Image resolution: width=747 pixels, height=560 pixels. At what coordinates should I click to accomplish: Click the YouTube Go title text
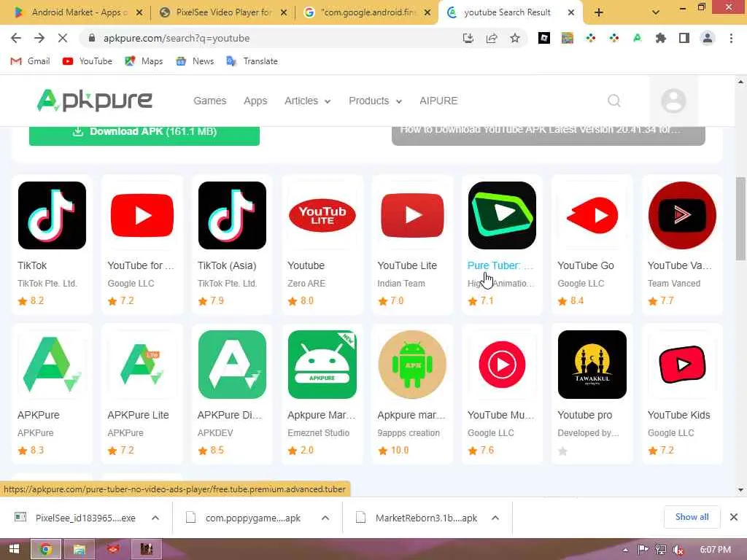tap(586, 265)
